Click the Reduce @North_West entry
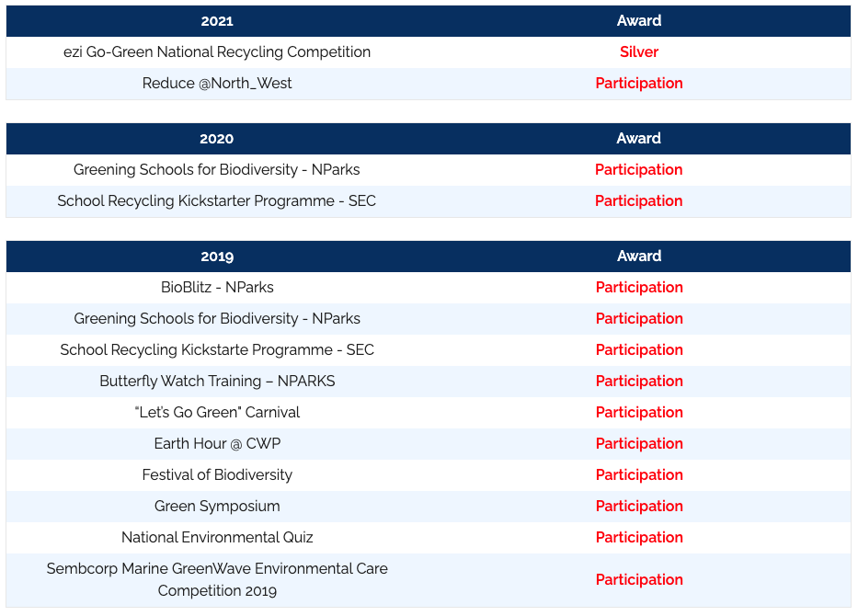The height and width of the screenshot is (616, 858). coord(217,84)
